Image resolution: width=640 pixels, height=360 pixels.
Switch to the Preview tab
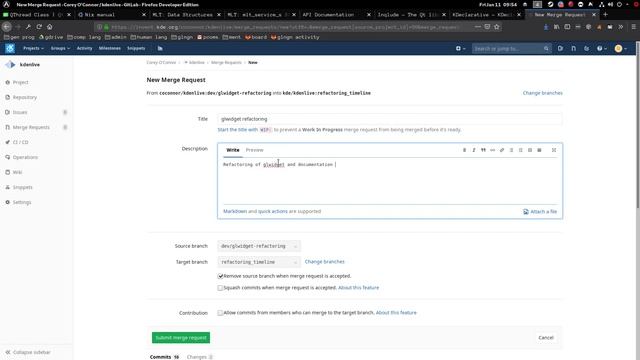coord(254,150)
